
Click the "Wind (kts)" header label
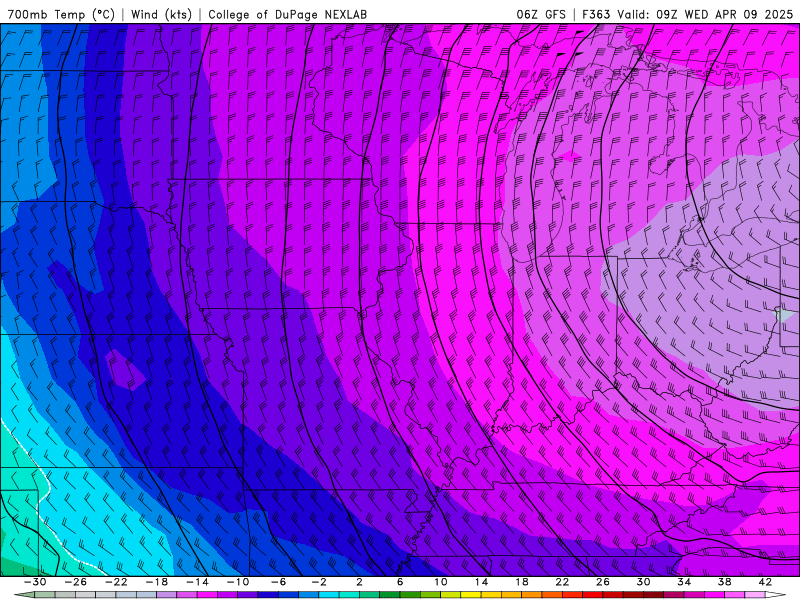pos(161,14)
